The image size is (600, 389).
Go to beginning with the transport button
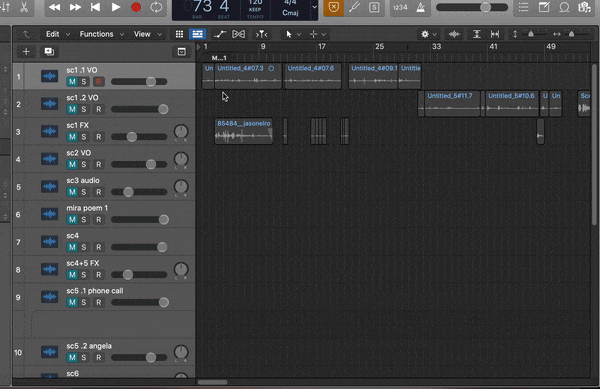tap(96, 7)
